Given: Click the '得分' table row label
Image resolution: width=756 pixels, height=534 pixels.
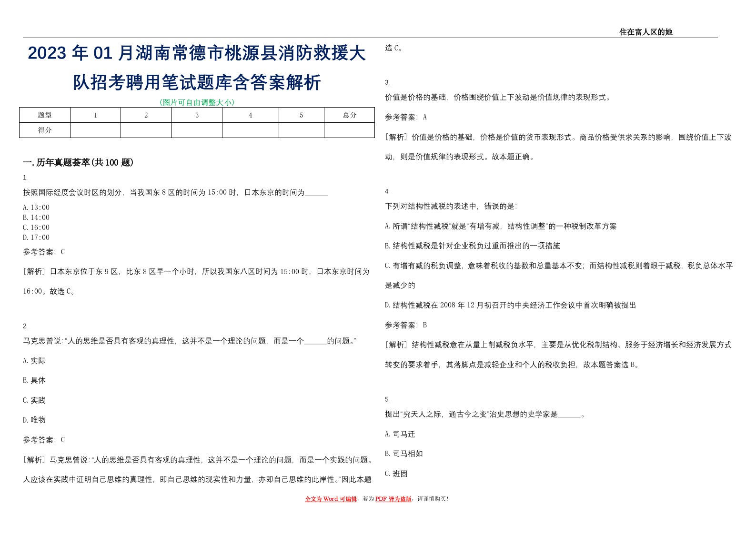Looking at the screenshot, I should pyautogui.click(x=45, y=130).
